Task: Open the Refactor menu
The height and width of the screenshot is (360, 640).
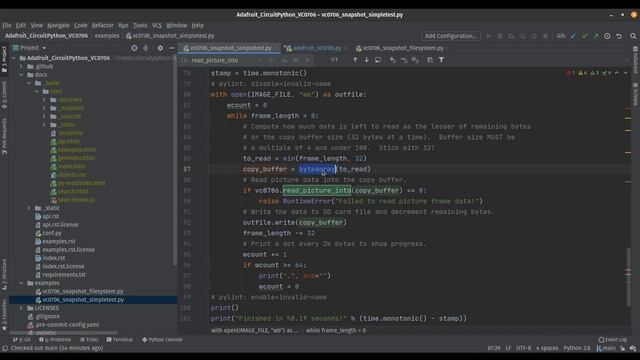Action: pos(102,25)
